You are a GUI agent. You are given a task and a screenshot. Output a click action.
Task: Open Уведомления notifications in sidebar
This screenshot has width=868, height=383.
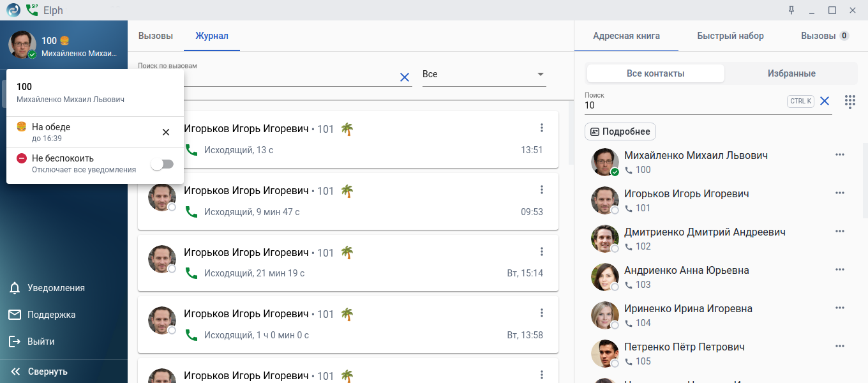coord(56,288)
